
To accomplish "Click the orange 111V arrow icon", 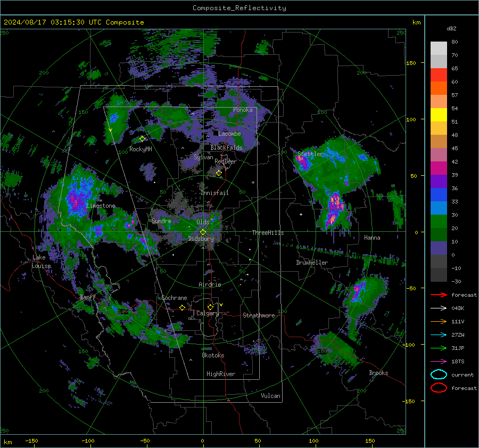I will coord(439,321).
